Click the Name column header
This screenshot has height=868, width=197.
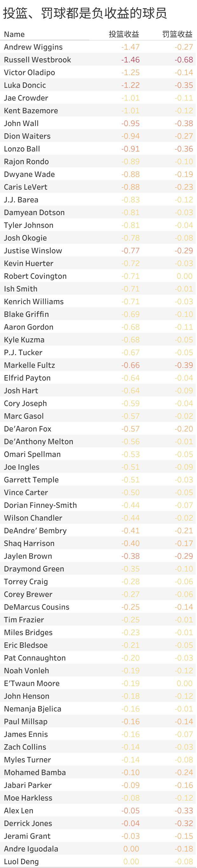14,34
